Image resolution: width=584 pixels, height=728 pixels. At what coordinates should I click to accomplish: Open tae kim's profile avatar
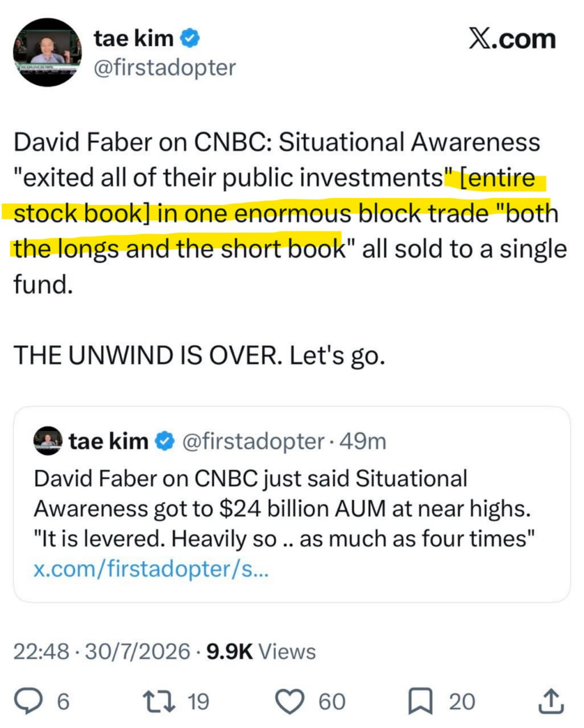click(48, 52)
